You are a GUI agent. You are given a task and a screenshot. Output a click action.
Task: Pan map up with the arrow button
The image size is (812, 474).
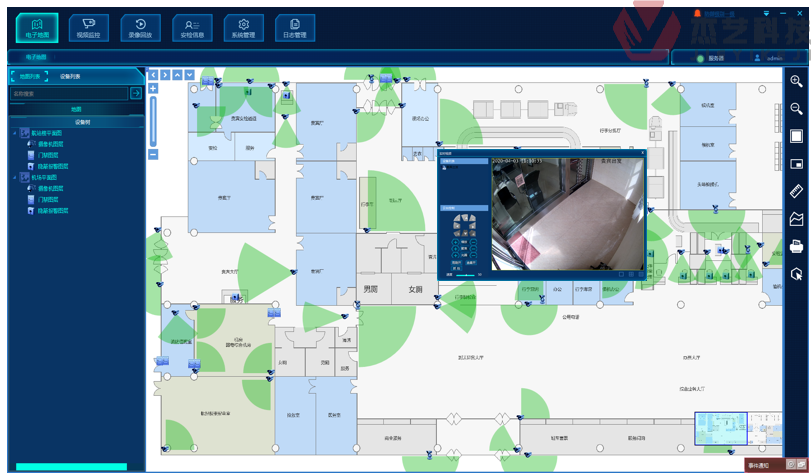177,74
